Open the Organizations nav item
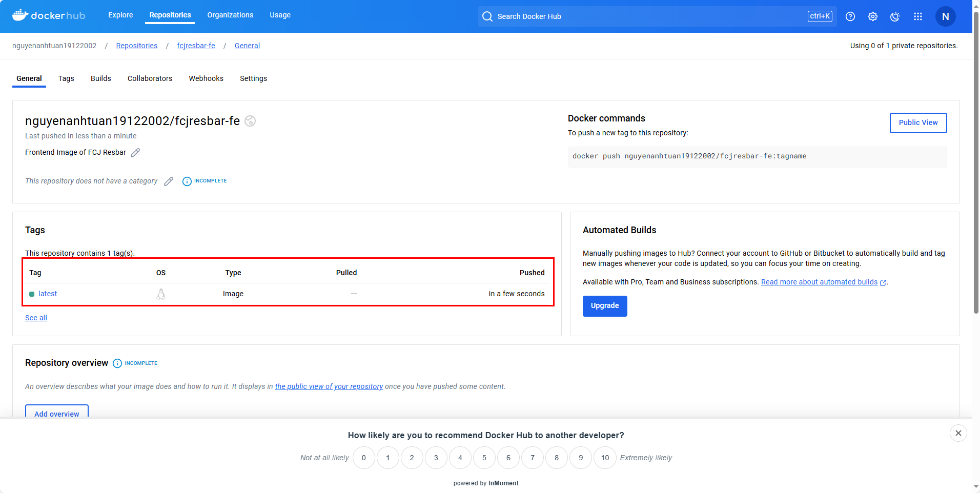The image size is (980, 493). tap(230, 15)
